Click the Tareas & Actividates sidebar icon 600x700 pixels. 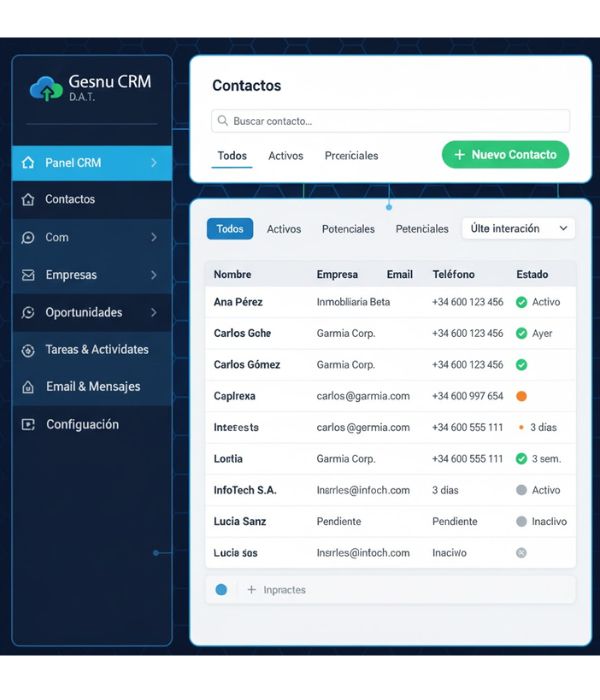tap(27, 351)
